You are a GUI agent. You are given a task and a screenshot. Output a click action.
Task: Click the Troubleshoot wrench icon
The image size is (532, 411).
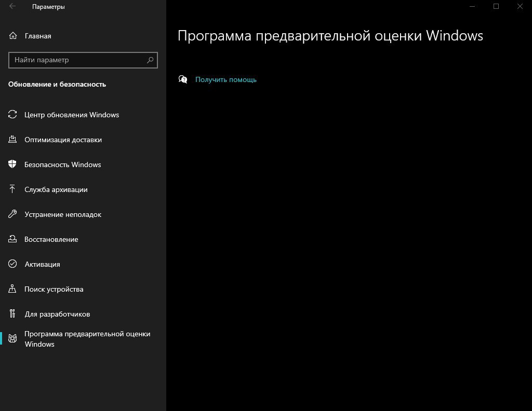(12, 214)
